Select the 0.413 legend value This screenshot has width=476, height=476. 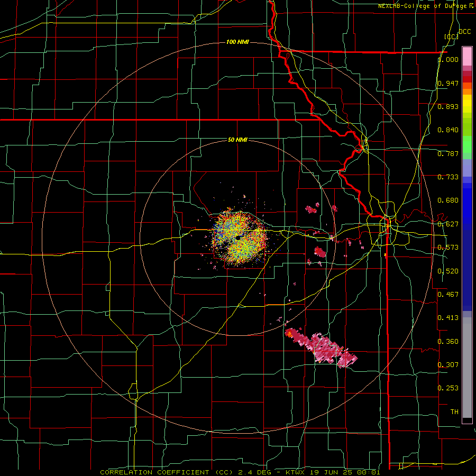pyautogui.click(x=448, y=318)
